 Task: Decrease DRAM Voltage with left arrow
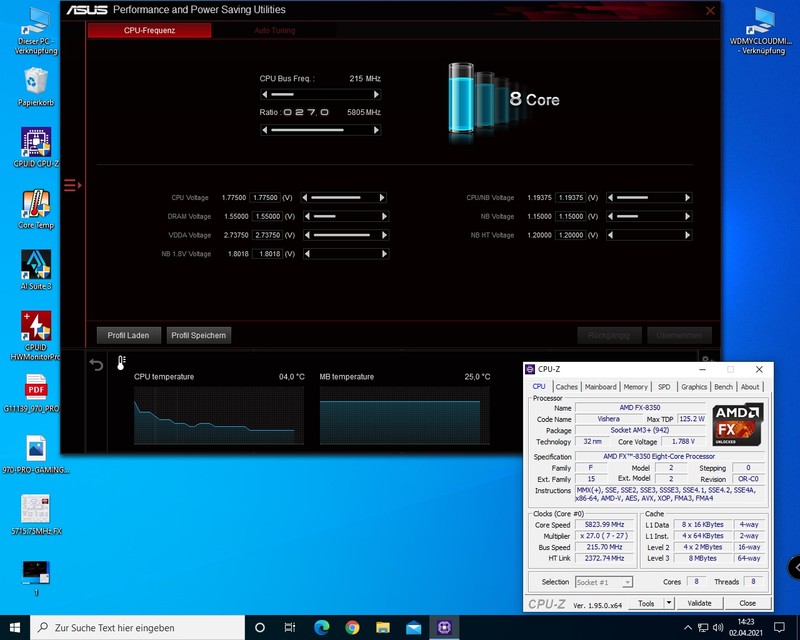coord(307,216)
